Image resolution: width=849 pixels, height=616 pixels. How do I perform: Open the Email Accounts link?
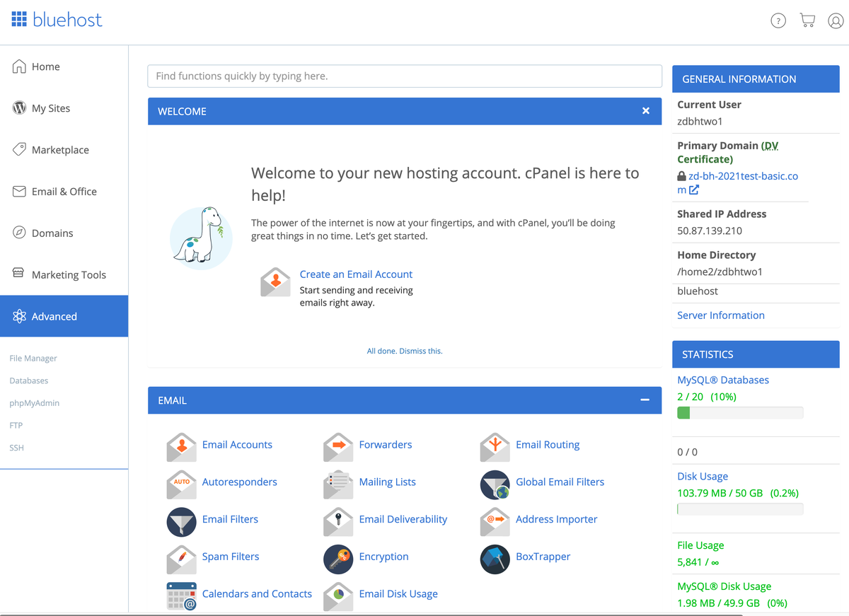pos(237,445)
